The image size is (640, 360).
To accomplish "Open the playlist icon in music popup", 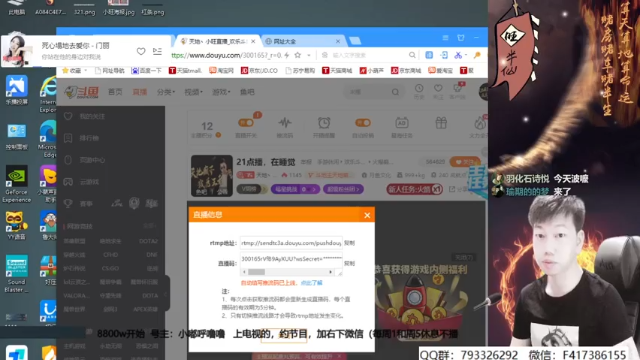I will [157, 51].
